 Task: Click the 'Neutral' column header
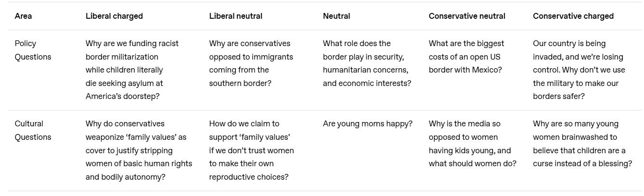(336, 16)
